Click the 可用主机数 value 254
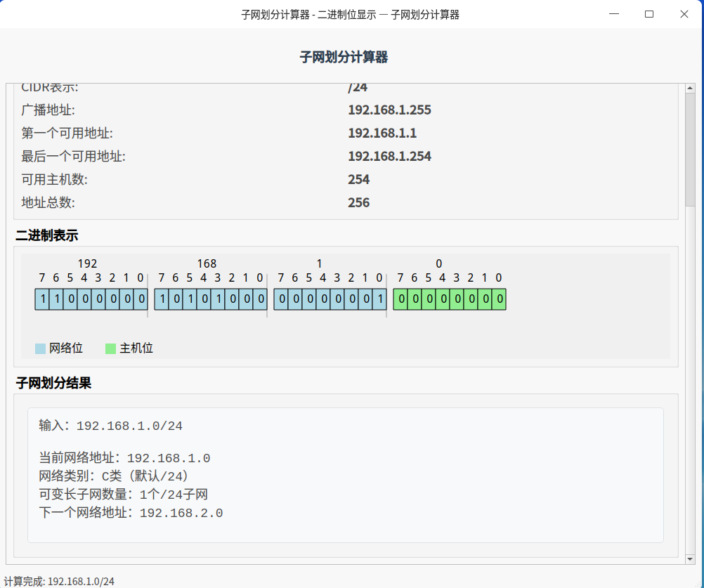 tap(358, 180)
